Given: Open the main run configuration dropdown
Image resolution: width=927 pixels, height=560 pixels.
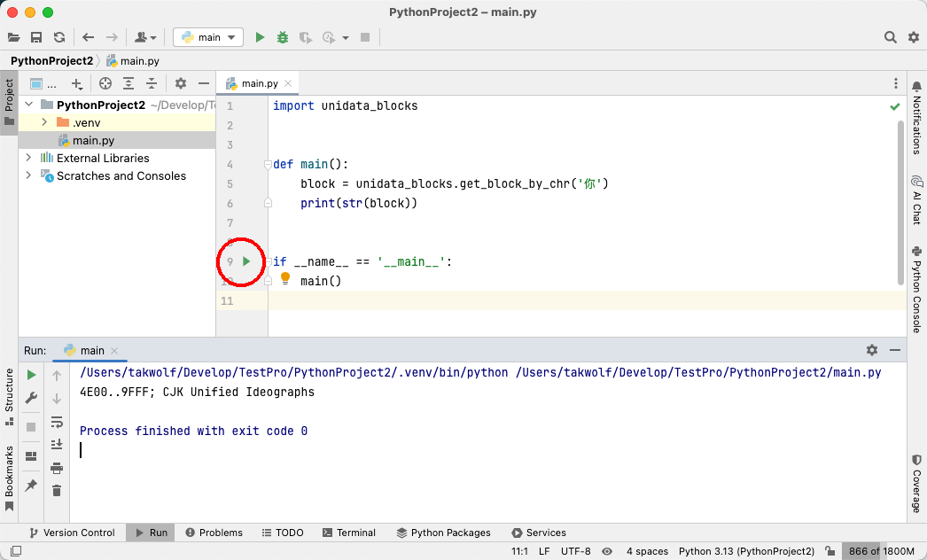Looking at the screenshot, I should [208, 37].
